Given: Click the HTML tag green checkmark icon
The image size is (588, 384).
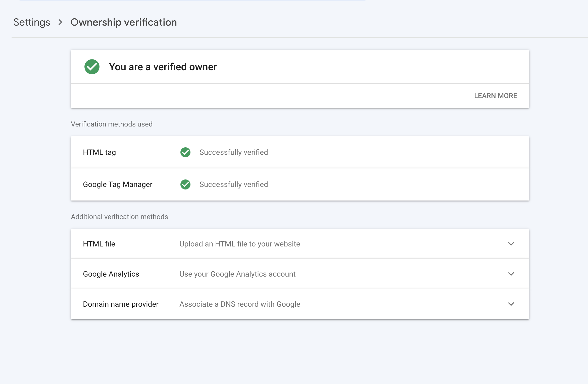Looking at the screenshot, I should [185, 152].
